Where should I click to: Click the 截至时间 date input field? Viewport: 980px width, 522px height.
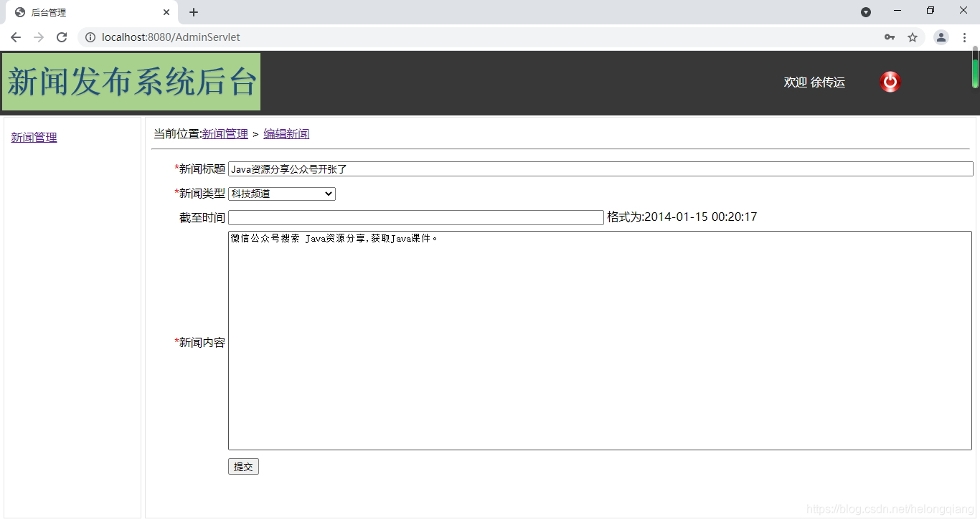pyautogui.click(x=416, y=217)
